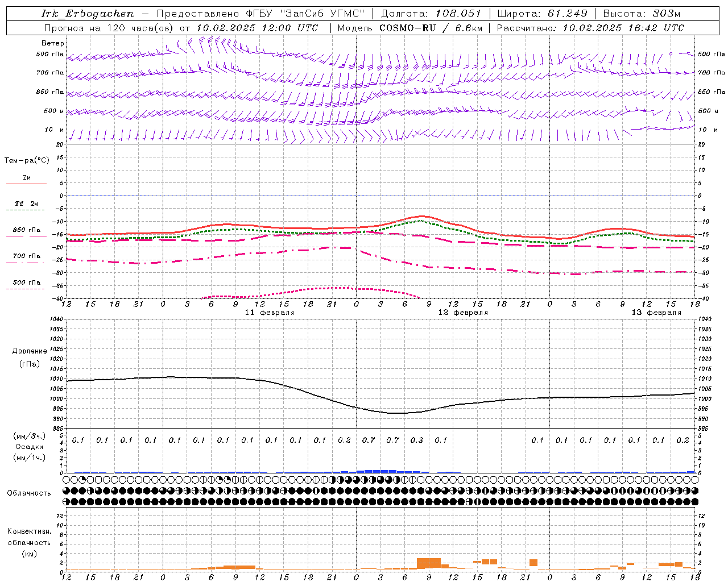
Task: Click the "Давление" pressure panel label
Action: pyautogui.click(x=29, y=351)
